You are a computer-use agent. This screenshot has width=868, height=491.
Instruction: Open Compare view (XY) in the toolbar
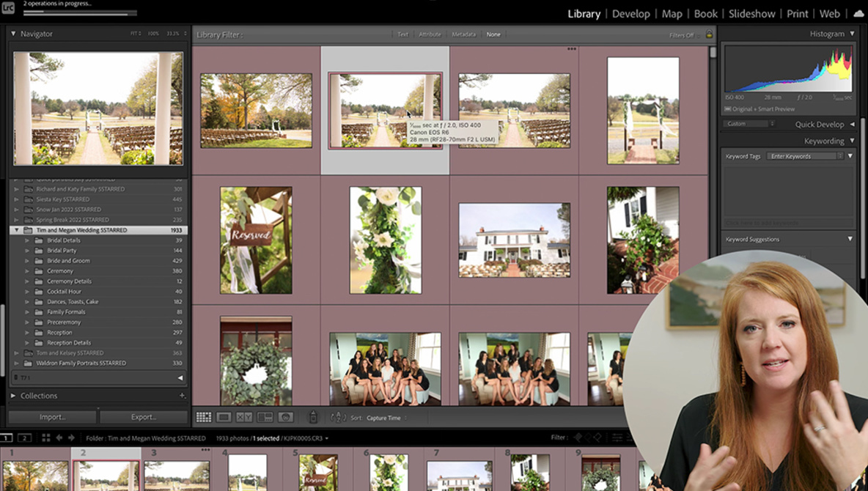tap(244, 418)
